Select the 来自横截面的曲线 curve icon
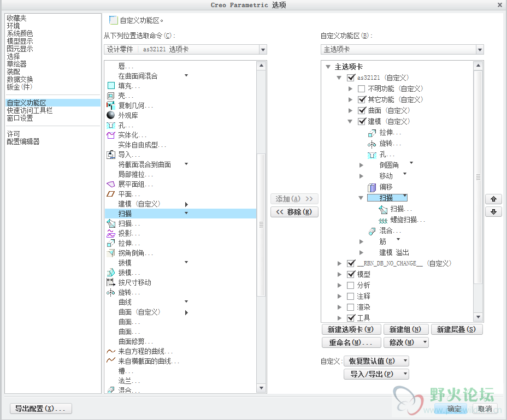Viewport: 507px width, 420px height. tap(111, 361)
